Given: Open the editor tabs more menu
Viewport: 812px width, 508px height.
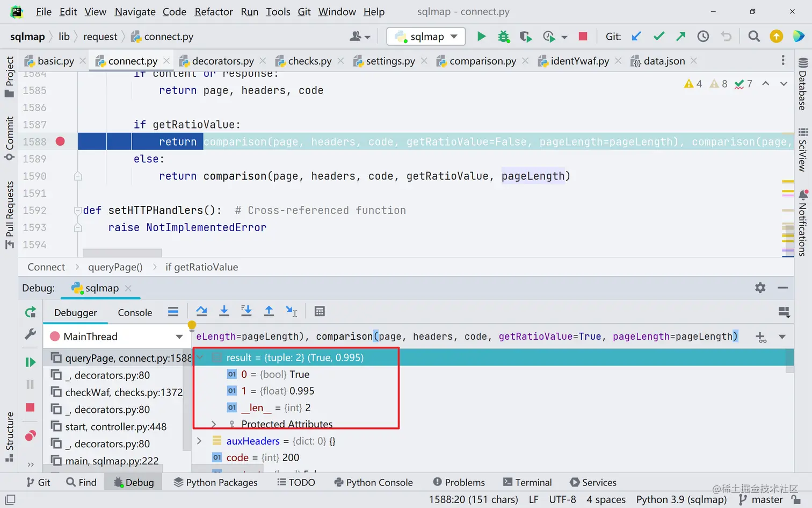Looking at the screenshot, I should click(x=783, y=60).
